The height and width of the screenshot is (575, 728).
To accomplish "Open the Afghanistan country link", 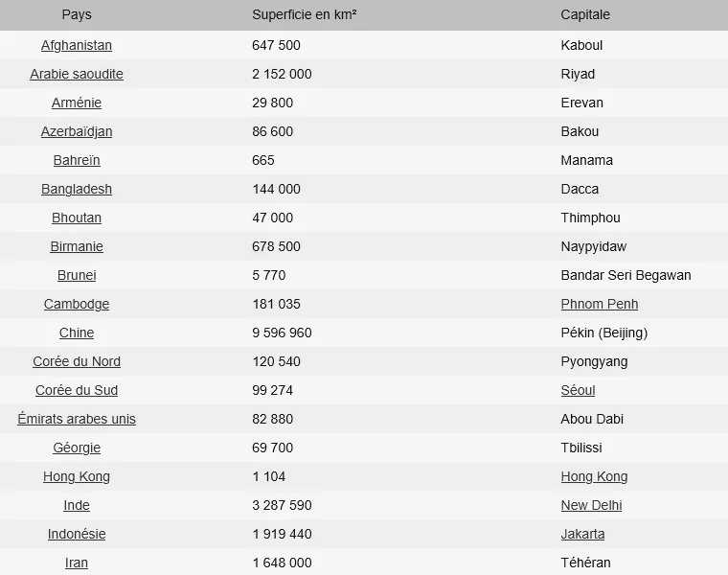I will [77, 45].
